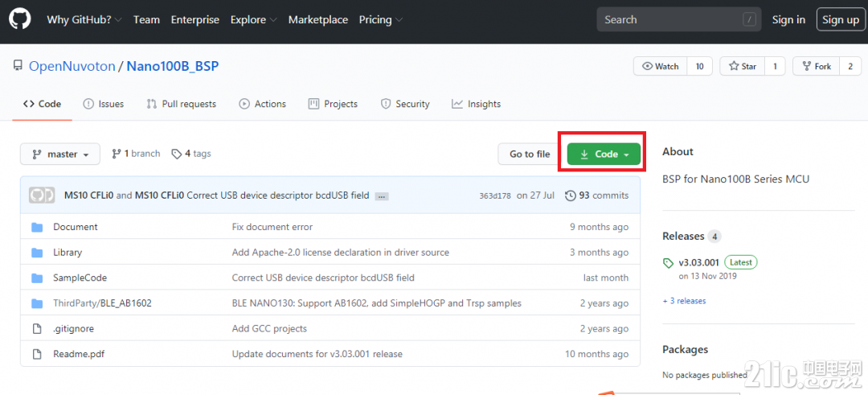Switch to the Actions tab

click(262, 104)
